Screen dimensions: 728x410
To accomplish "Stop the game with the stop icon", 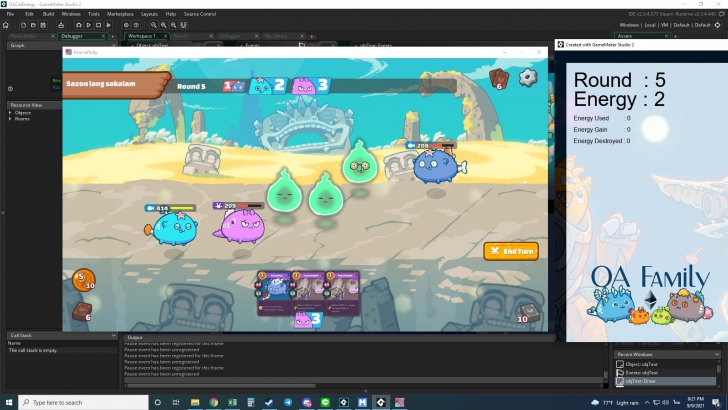I will (x=98, y=25).
